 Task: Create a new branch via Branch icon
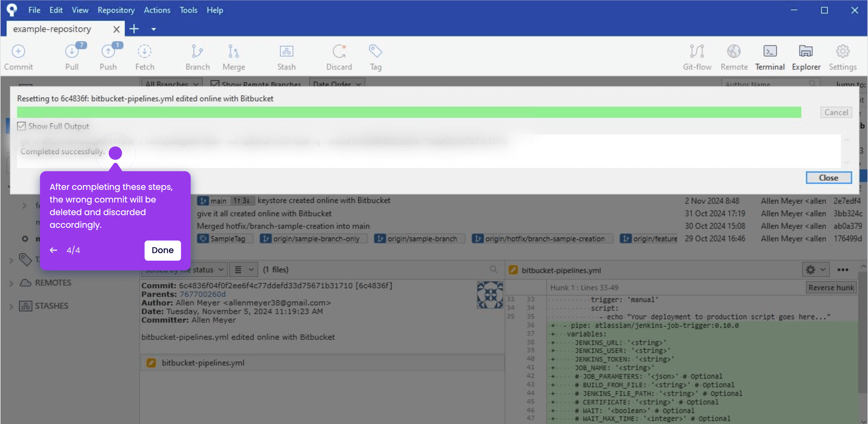[x=197, y=52]
